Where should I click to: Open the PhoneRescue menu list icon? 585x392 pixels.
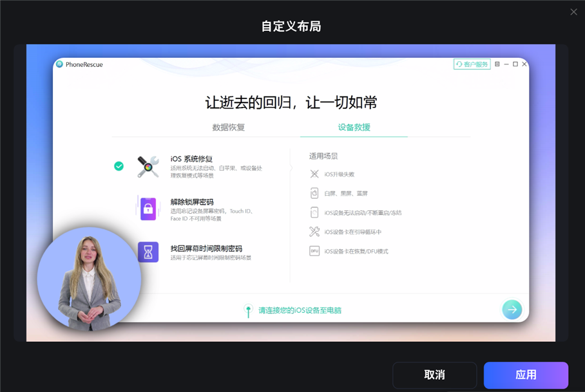(497, 64)
